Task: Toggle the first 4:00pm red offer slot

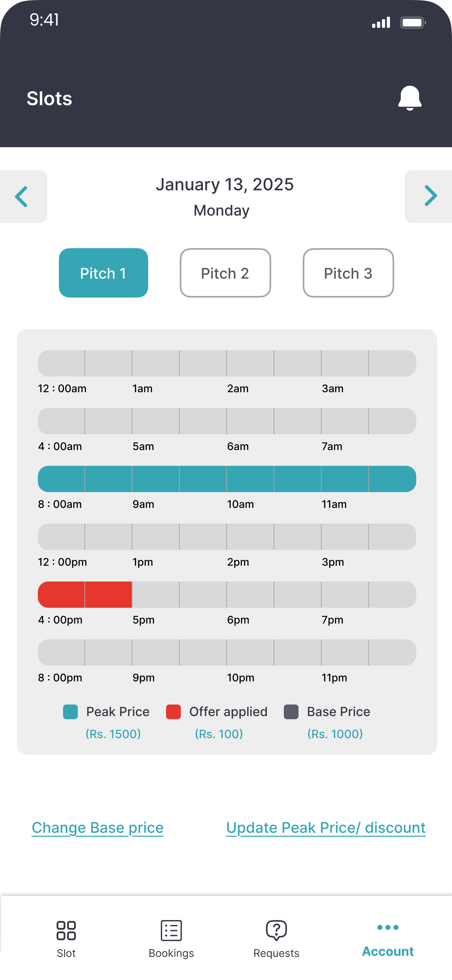Action: tap(61, 595)
